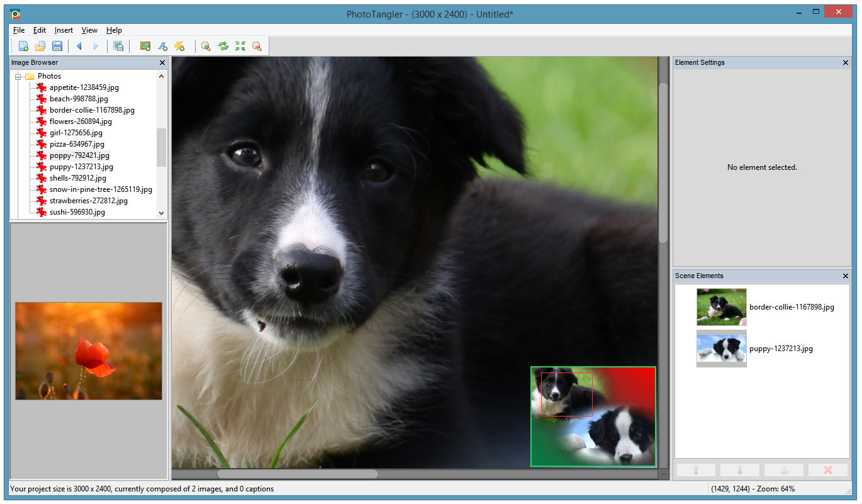Screen dimensions: 862x504
Task: Insert a new image into the scene
Action: [x=145, y=45]
